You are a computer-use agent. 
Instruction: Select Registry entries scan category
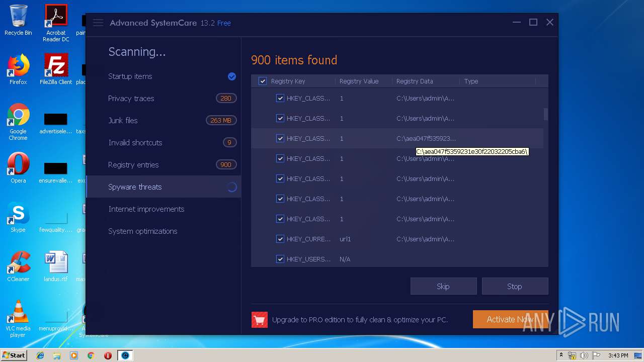164,165
